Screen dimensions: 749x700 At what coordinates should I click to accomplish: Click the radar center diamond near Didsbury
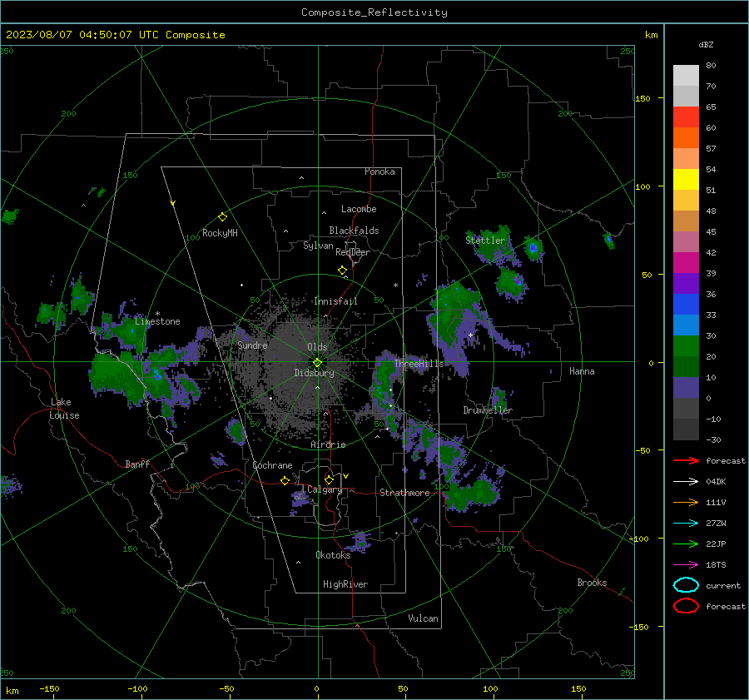pyautogui.click(x=317, y=363)
